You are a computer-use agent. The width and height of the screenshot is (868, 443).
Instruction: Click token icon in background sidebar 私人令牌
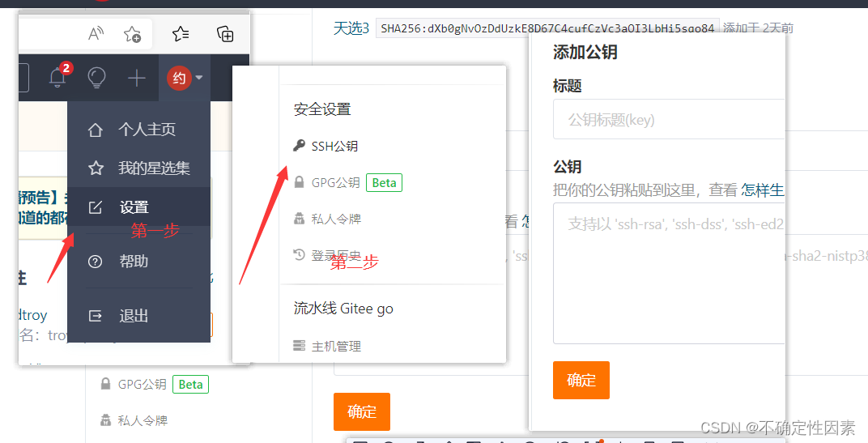[x=105, y=420]
